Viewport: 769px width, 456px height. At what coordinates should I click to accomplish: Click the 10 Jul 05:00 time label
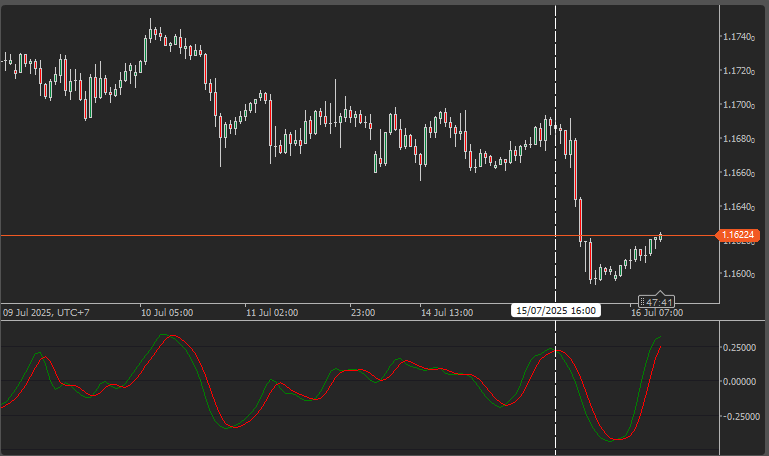tap(167, 312)
